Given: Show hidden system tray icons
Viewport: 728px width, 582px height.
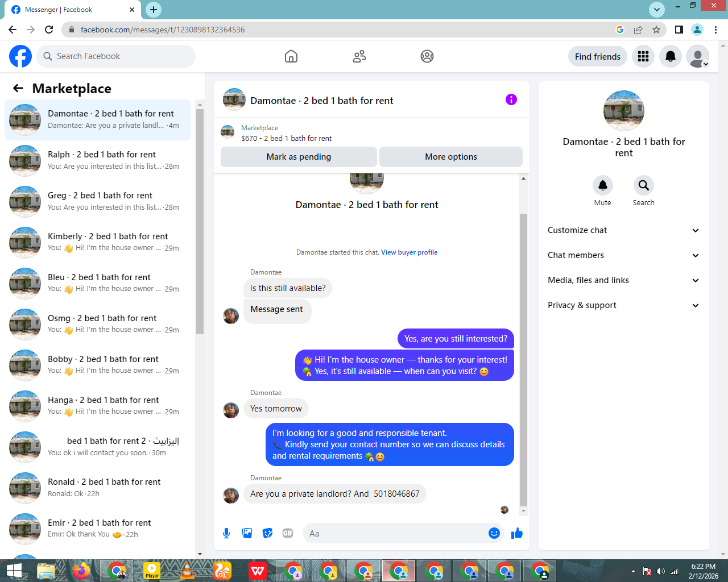Looking at the screenshot, I should [x=633, y=571].
